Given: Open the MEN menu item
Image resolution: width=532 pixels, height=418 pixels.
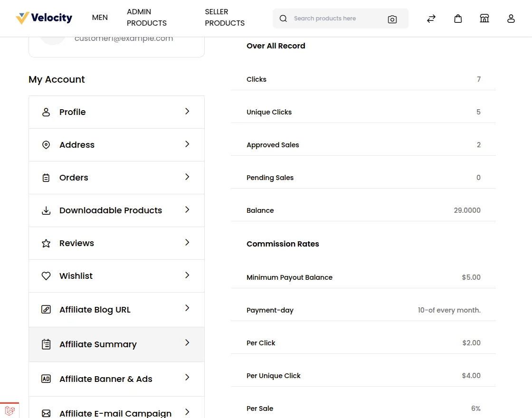Looking at the screenshot, I should [x=100, y=18].
